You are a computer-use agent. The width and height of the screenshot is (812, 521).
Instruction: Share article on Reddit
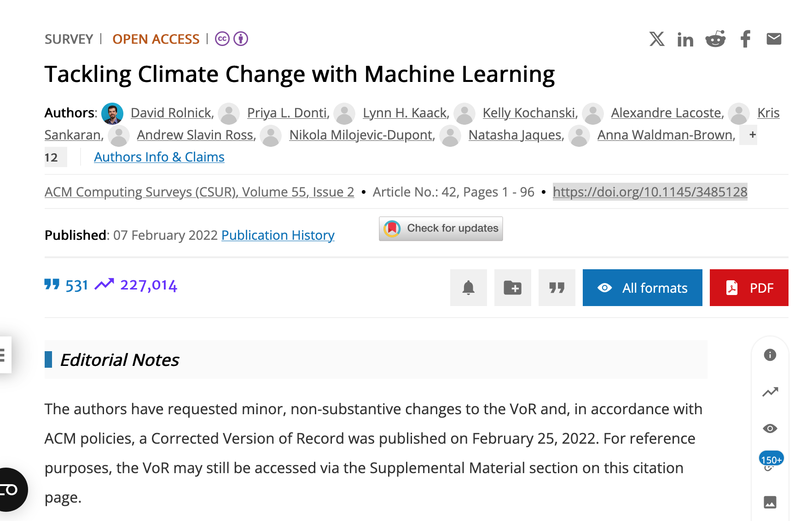pos(715,39)
